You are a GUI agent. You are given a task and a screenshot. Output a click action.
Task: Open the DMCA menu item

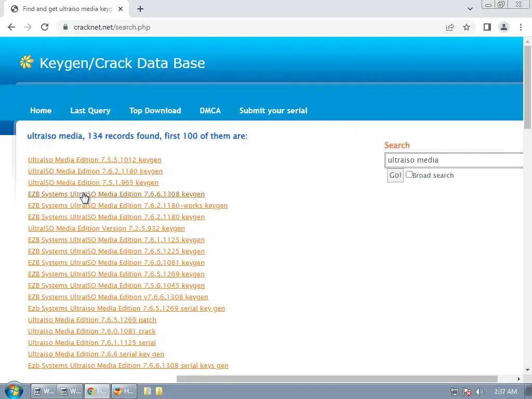pyautogui.click(x=210, y=111)
